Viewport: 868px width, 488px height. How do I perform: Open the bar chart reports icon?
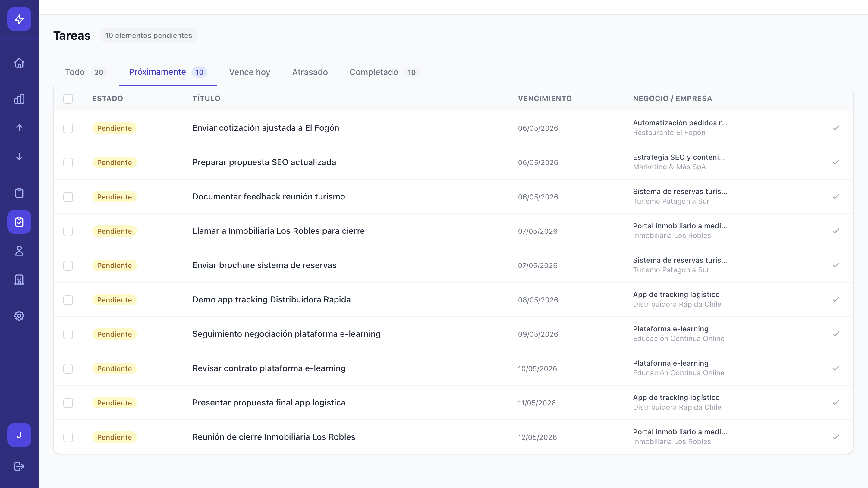19,99
